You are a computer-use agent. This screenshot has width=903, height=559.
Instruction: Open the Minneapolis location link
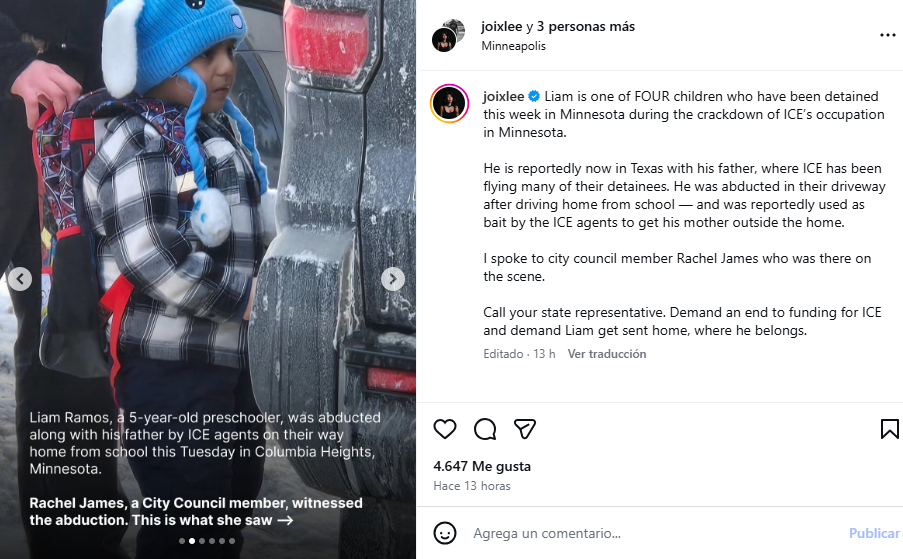[x=513, y=46]
